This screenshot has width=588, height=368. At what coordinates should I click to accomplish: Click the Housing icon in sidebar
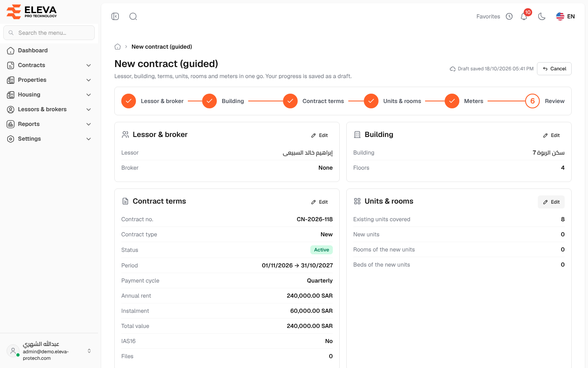coord(11,95)
